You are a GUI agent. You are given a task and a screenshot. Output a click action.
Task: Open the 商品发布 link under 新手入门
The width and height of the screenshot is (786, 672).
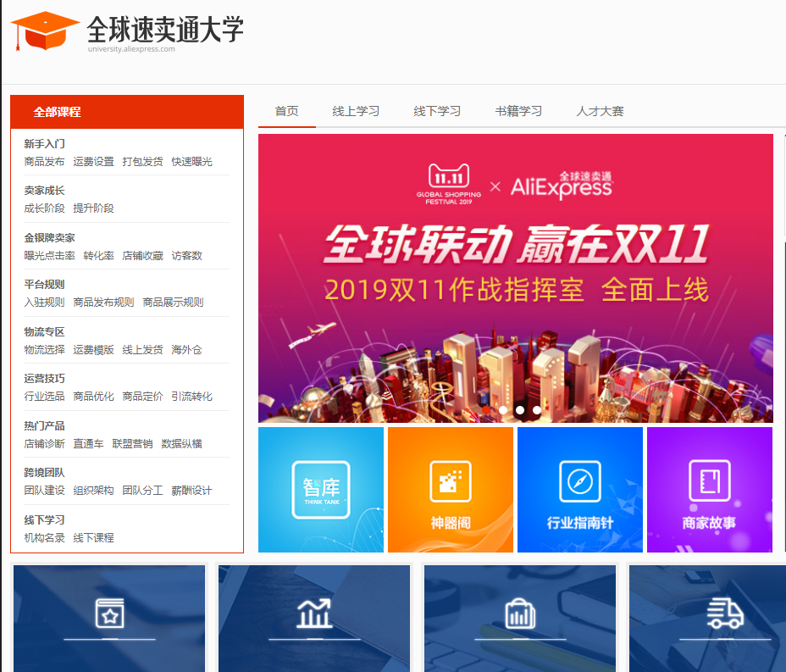[45, 162]
